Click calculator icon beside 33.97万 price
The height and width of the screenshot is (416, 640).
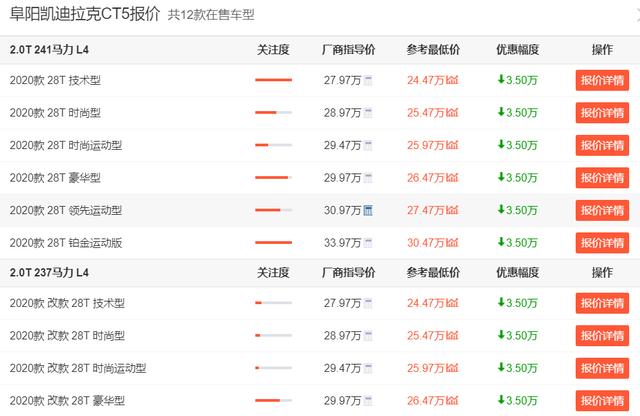pyautogui.click(x=368, y=243)
